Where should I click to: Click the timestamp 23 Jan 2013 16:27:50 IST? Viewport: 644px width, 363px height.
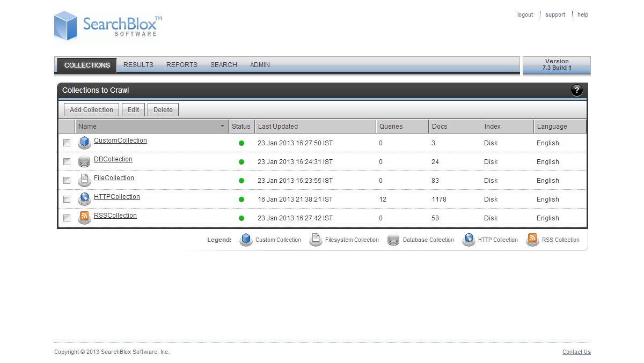[295, 143]
